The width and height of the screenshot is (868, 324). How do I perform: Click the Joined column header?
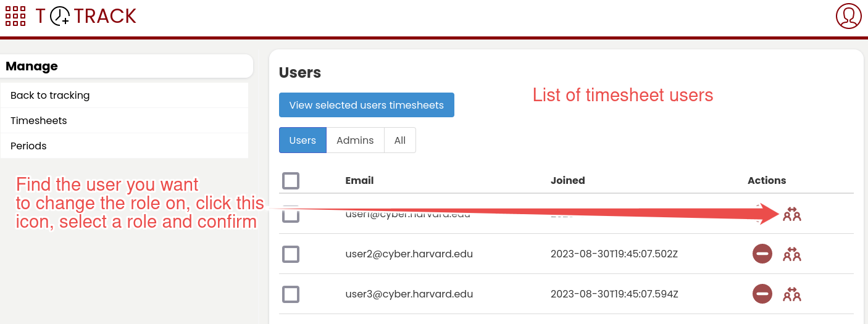[567, 181]
